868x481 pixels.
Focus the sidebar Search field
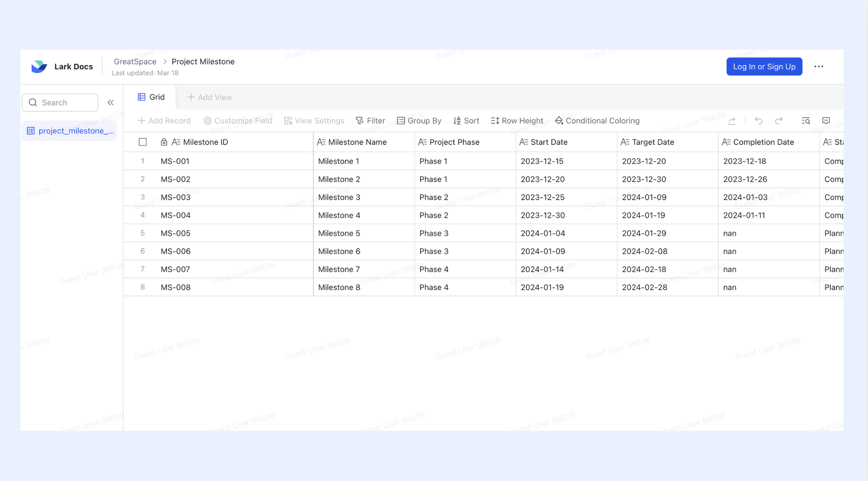click(x=60, y=102)
